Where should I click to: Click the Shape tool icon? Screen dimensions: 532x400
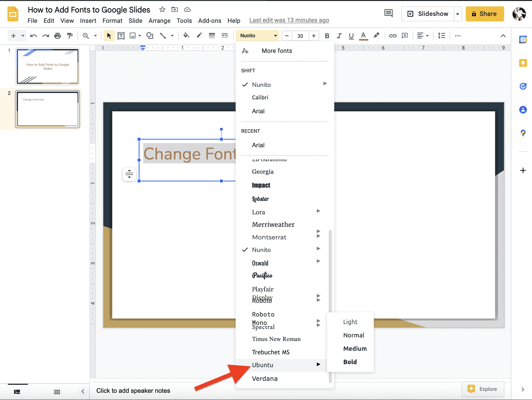pyautogui.click(x=150, y=36)
